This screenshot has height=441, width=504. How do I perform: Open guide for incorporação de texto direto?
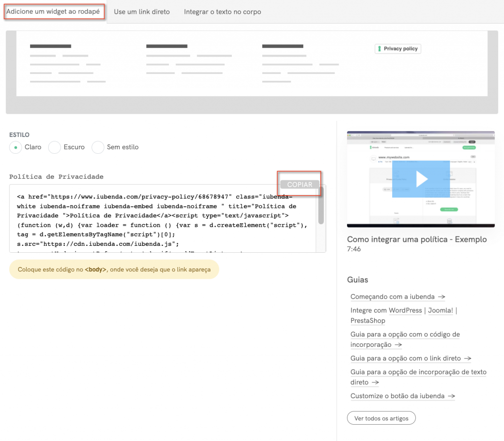pyautogui.click(x=418, y=377)
